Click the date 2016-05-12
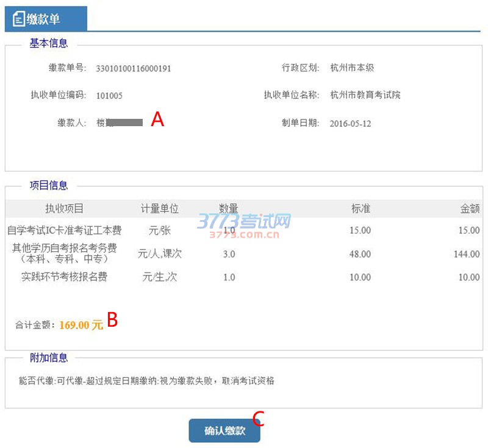The image size is (488, 448). 350,123
